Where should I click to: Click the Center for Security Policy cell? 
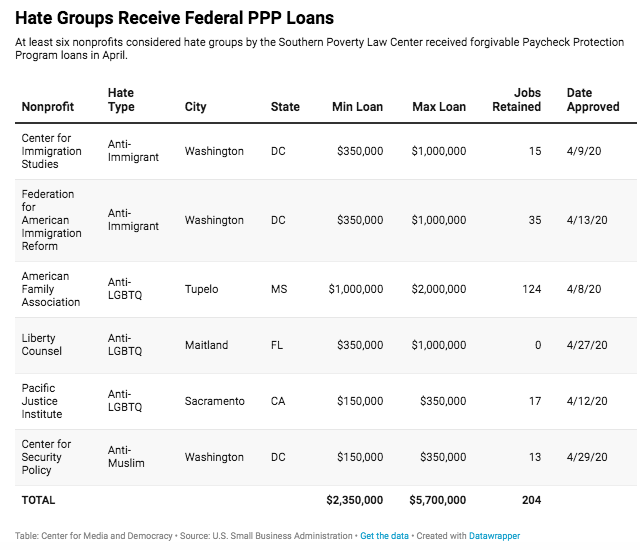tap(46, 457)
